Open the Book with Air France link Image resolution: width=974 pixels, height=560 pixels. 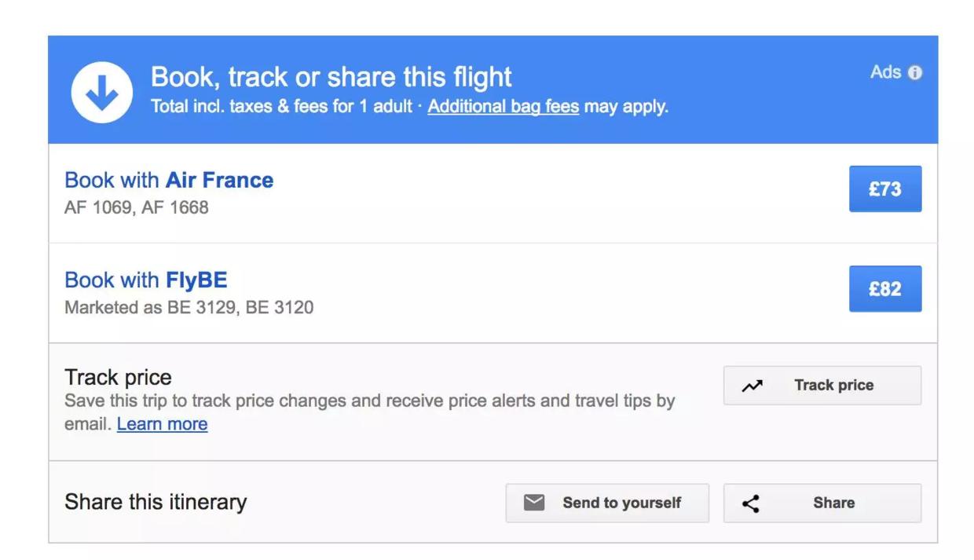pos(169,180)
